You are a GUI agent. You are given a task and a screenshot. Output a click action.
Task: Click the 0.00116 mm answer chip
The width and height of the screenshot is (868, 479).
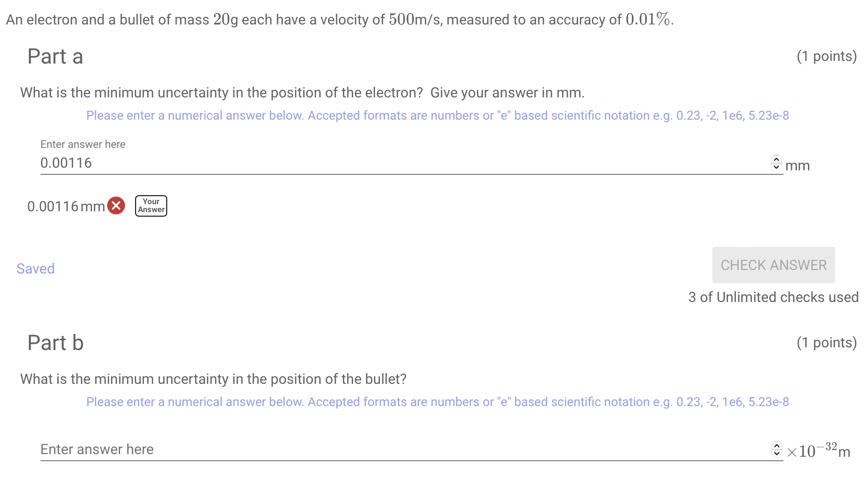point(67,206)
